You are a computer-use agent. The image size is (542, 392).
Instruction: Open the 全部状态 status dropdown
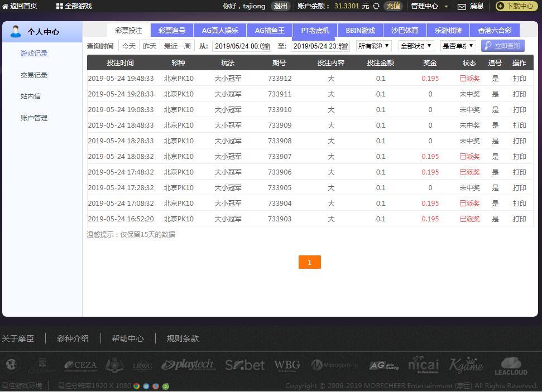pyautogui.click(x=416, y=46)
